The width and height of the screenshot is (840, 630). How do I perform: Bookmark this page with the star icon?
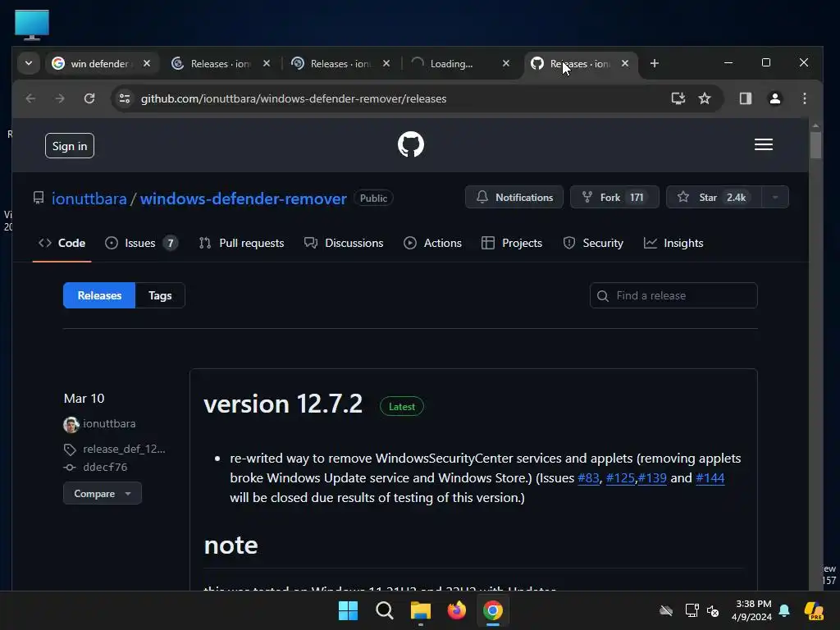[705, 98]
